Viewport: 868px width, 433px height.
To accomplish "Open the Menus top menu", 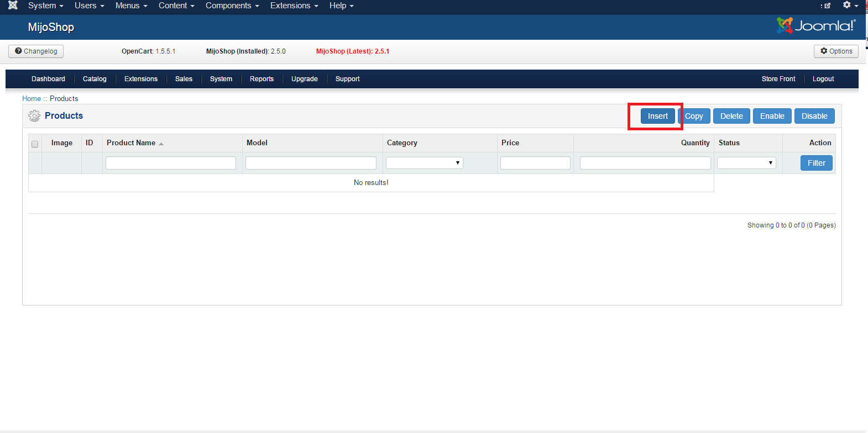I will (132, 6).
